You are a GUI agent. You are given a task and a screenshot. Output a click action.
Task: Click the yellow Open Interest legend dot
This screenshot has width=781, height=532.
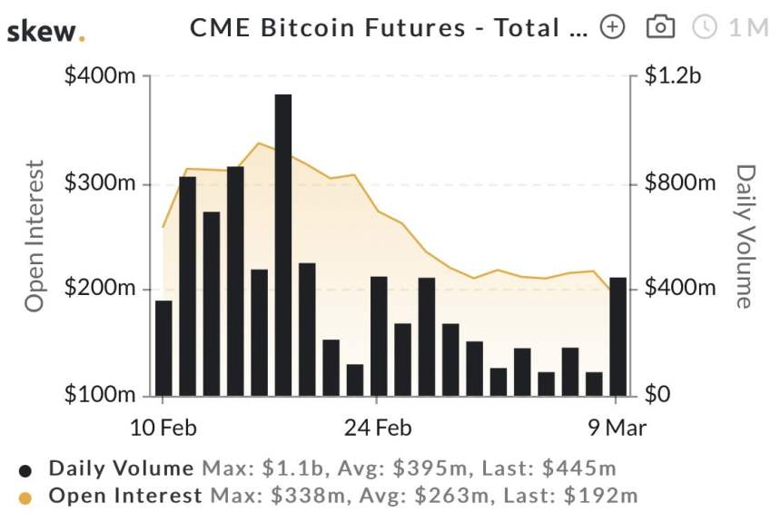tap(26, 497)
